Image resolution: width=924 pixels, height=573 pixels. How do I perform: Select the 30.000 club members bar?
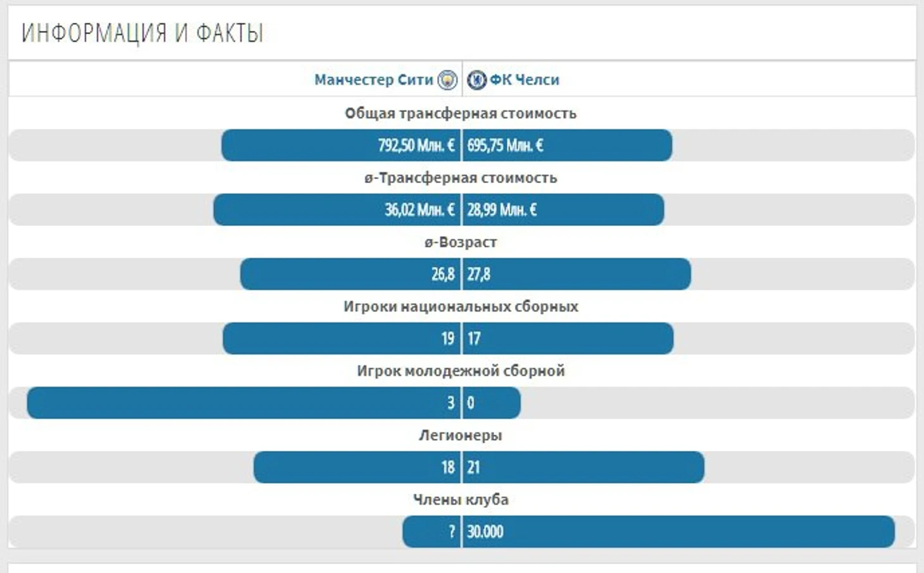[x=679, y=532]
